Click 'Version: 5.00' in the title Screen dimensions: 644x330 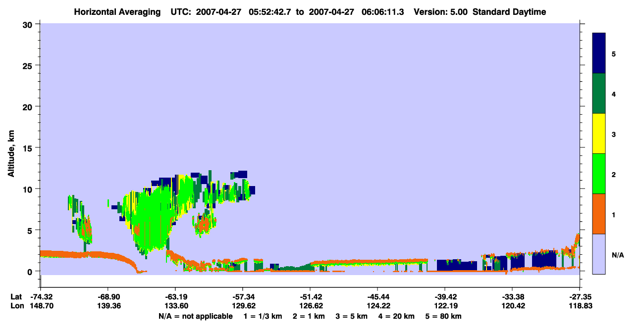[x=442, y=12]
